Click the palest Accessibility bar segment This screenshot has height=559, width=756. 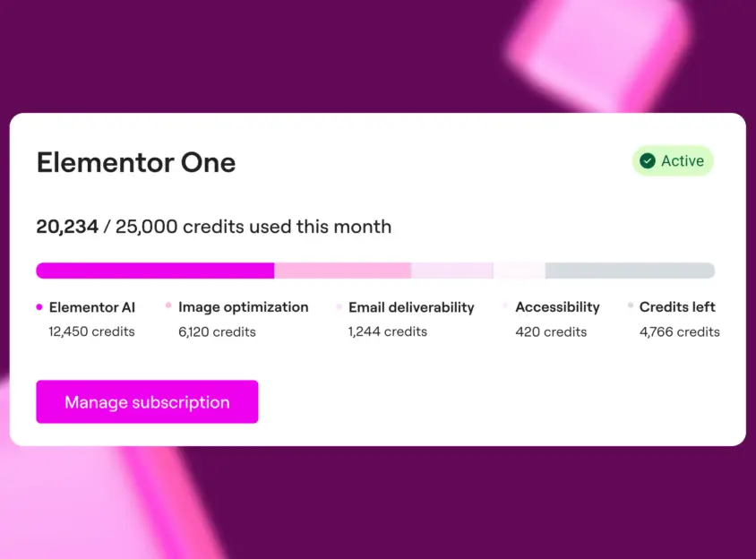[x=519, y=271]
